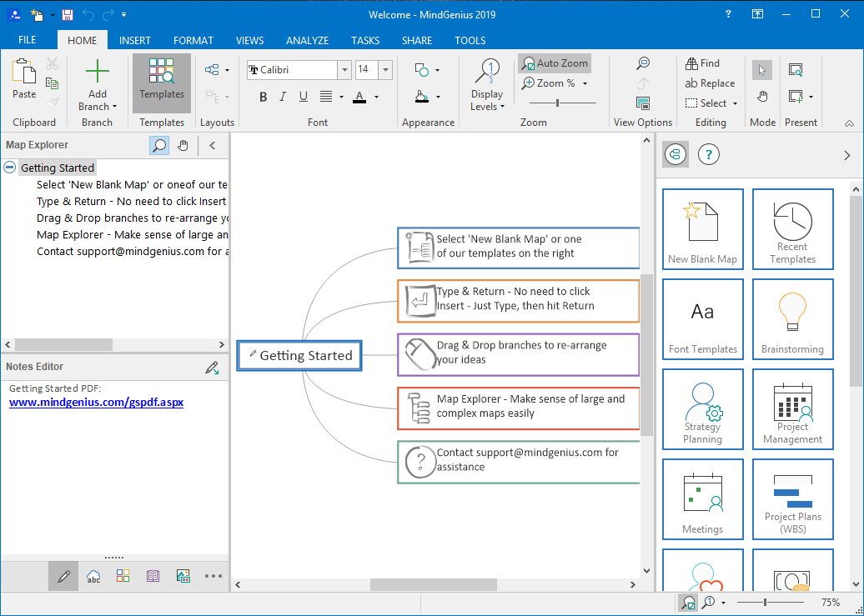Switch to the FORMAT ribbon tab
Screen dimensions: 864x616
click(x=193, y=40)
